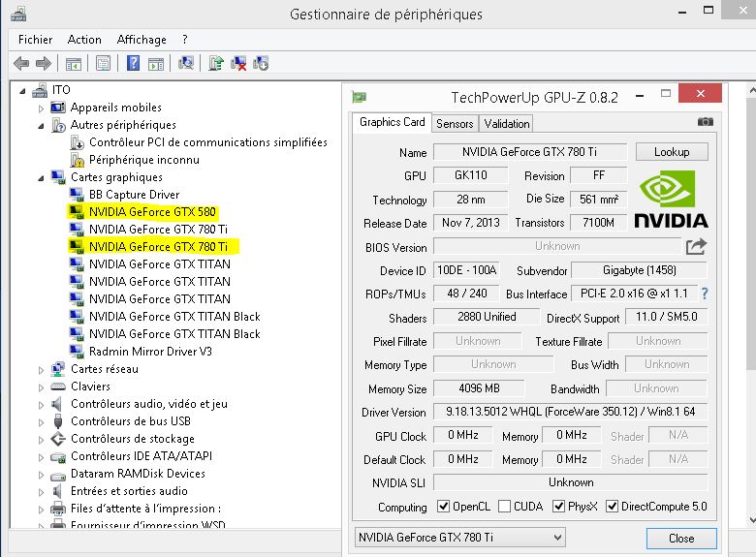Collapse the Autres périphériques category
The height and width of the screenshot is (557, 756).
pyautogui.click(x=41, y=126)
